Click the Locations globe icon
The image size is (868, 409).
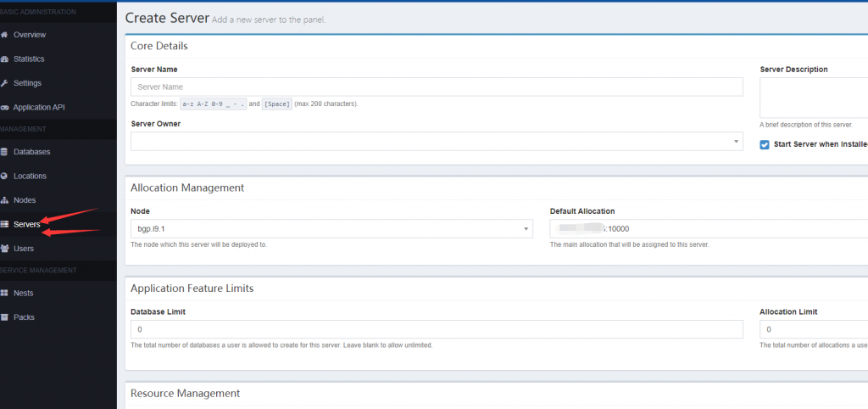tap(5, 176)
